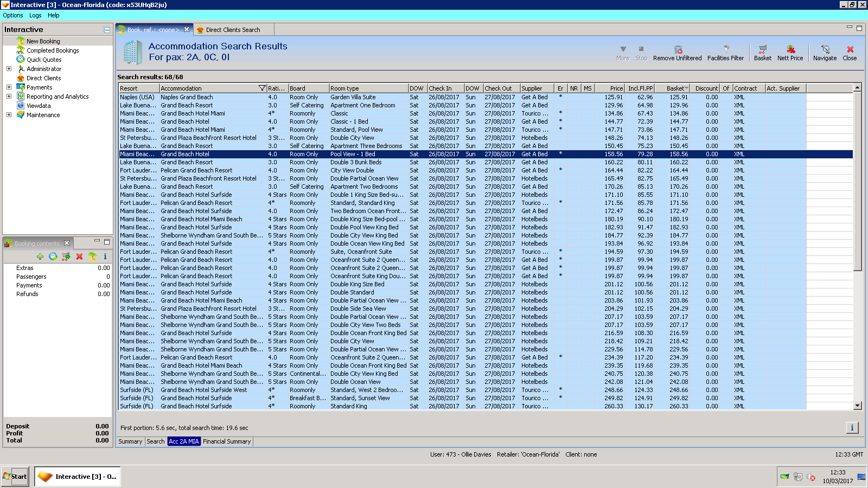Click the results table scroll up arrow
This screenshot has width=868, height=488.
click(858, 88)
